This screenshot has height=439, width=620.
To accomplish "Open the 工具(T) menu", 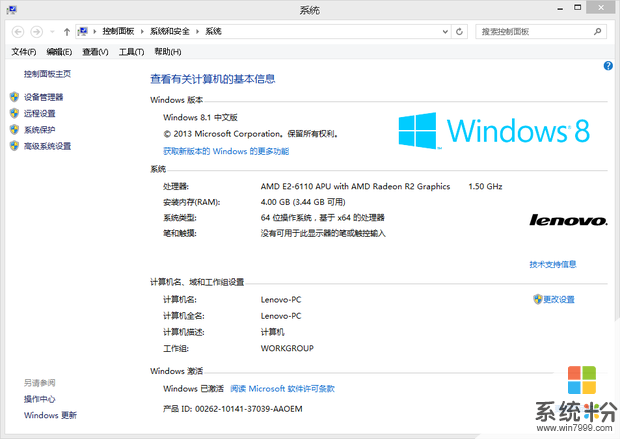I will tap(132, 52).
